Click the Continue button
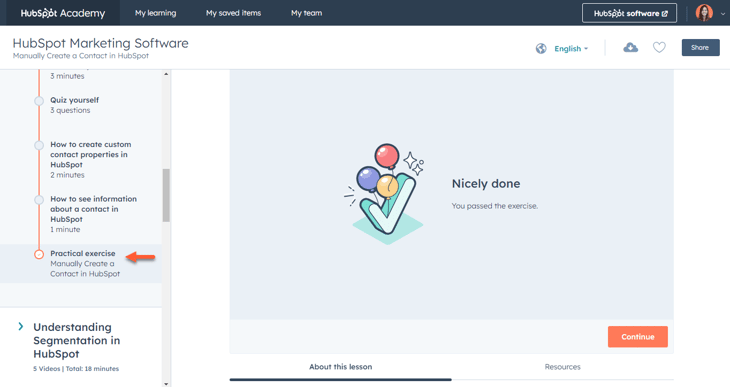The height and width of the screenshot is (387, 730). (x=637, y=337)
